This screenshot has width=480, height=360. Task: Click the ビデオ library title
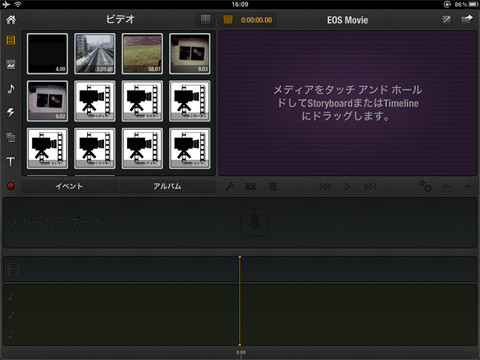click(x=120, y=19)
